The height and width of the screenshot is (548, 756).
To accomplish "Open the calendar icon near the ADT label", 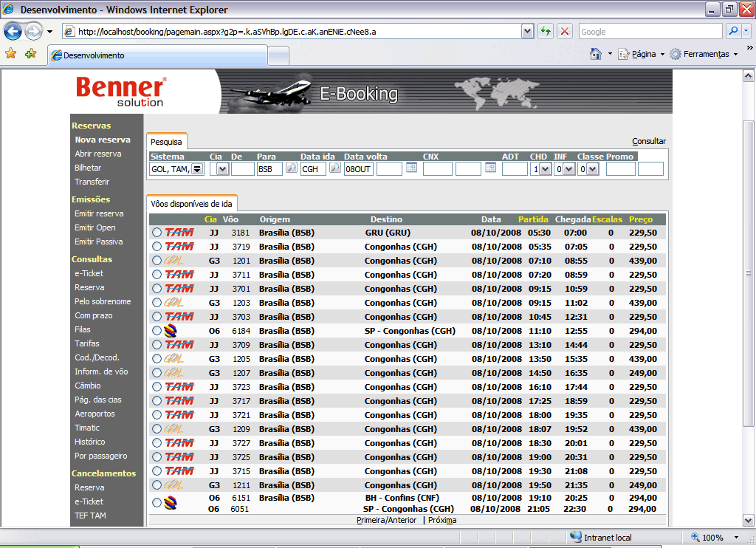I will point(490,168).
